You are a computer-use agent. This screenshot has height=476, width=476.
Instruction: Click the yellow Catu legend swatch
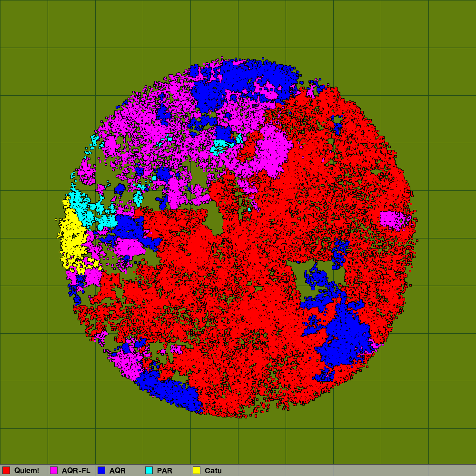click(x=196, y=470)
